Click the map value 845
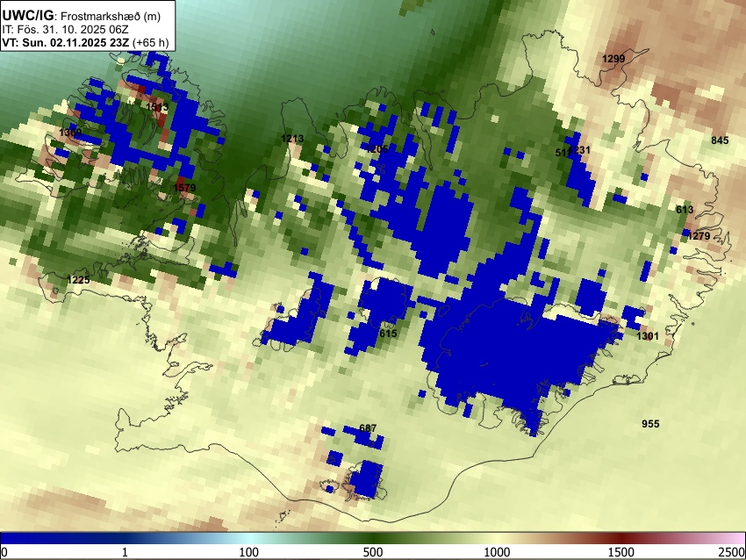This screenshot has height=560, width=746. pyautogui.click(x=720, y=140)
